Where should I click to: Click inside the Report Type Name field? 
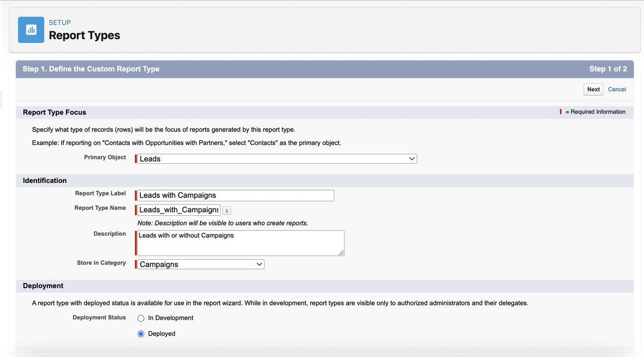pos(177,209)
